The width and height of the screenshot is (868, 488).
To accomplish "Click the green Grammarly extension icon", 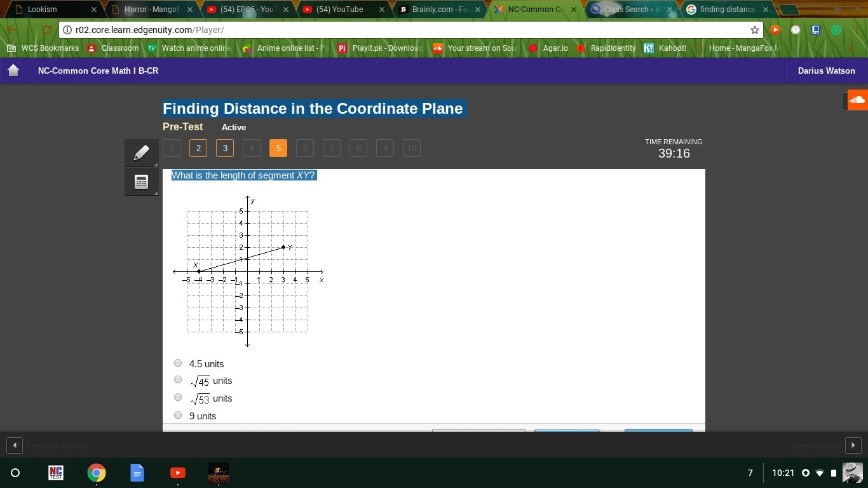I will coord(836,30).
